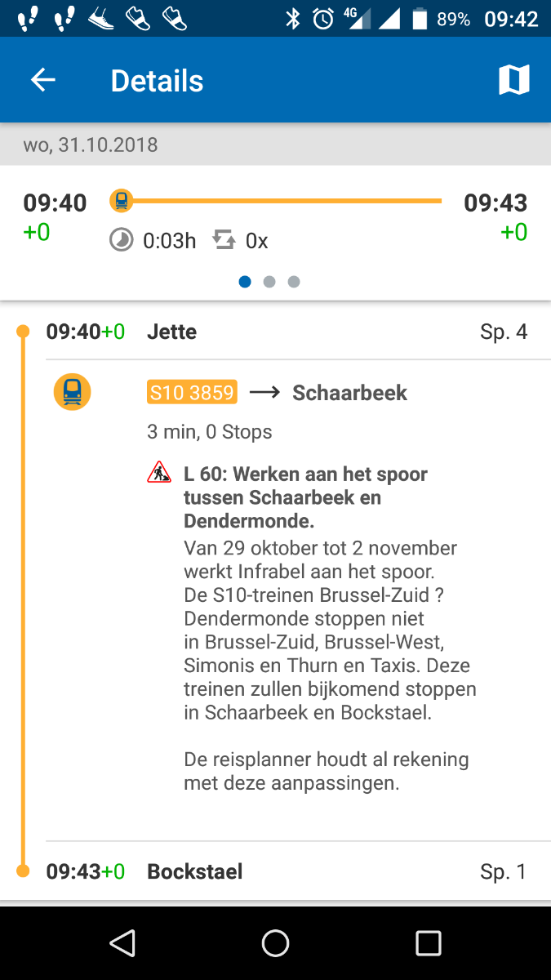Tap the track works warning icon

[159, 473]
